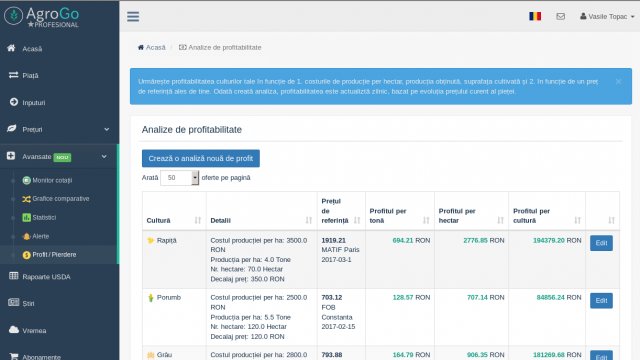Click Crează o analiză nouă de profit
640x360 pixels.
pyautogui.click(x=201, y=158)
